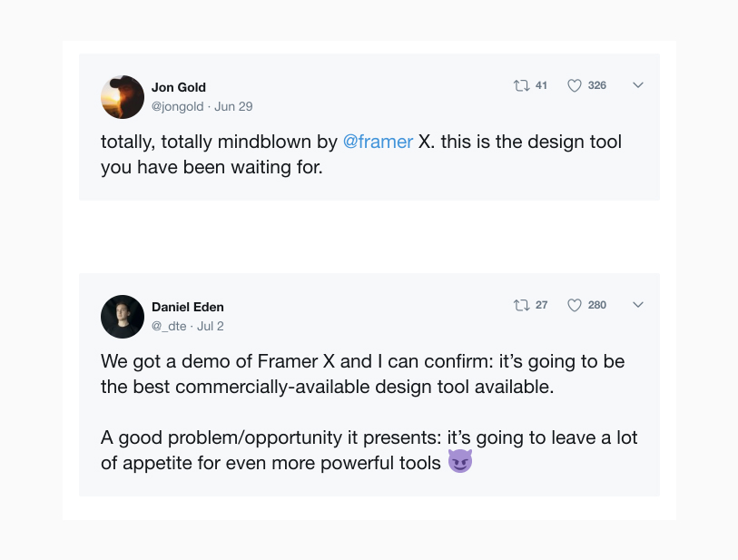This screenshot has width=738, height=560.
Task: Retweet Daniel Eden's tweet using the retweet icon
Action: point(521,305)
